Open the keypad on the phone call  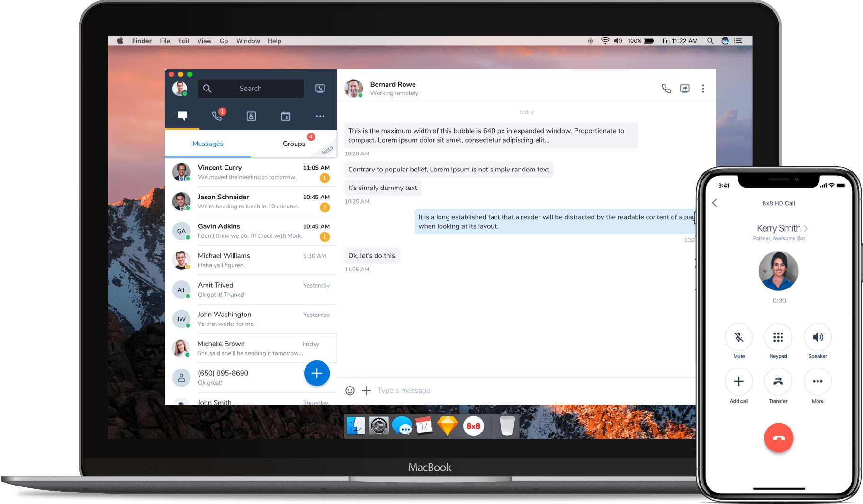click(x=778, y=337)
